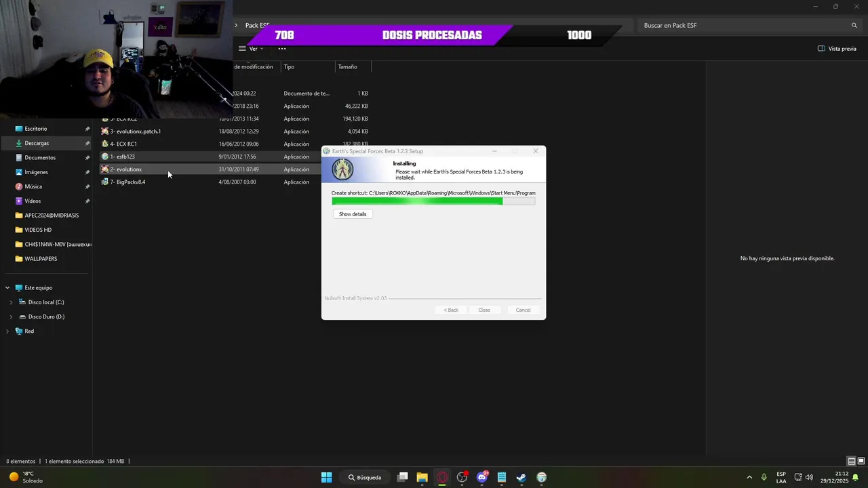The width and height of the screenshot is (868, 488).
Task: Click Show details in the installer
Action: pos(353,214)
